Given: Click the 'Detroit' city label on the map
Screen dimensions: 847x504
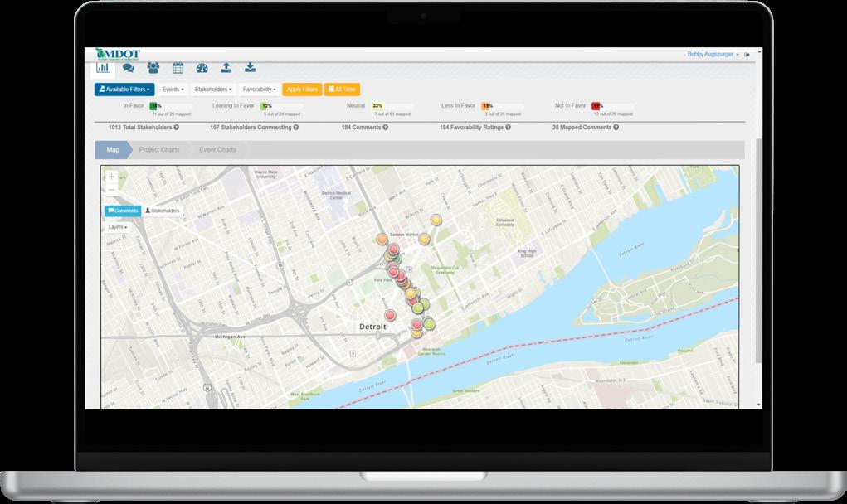Looking at the screenshot, I should coord(372,327).
